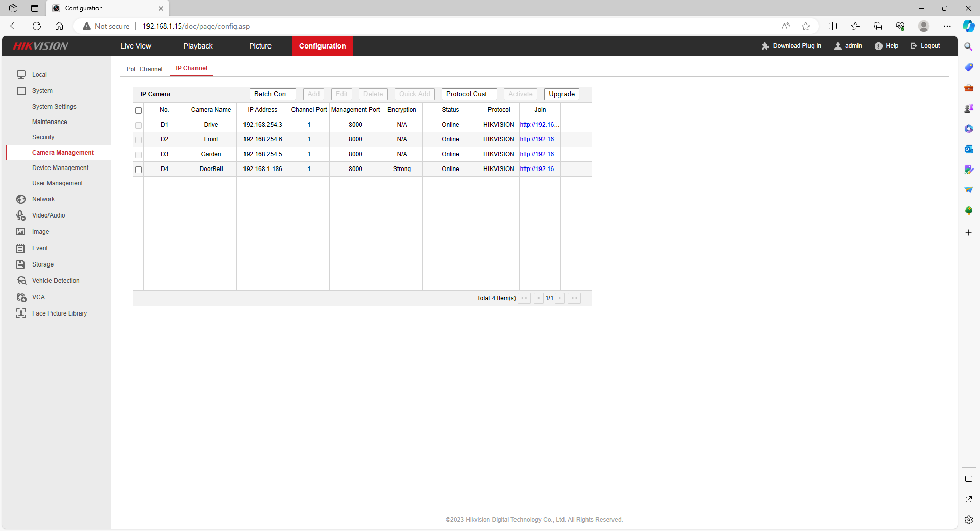Check the DoorBell D4 row checkbox
Image resolution: width=980 pixels, height=531 pixels.
[138, 170]
